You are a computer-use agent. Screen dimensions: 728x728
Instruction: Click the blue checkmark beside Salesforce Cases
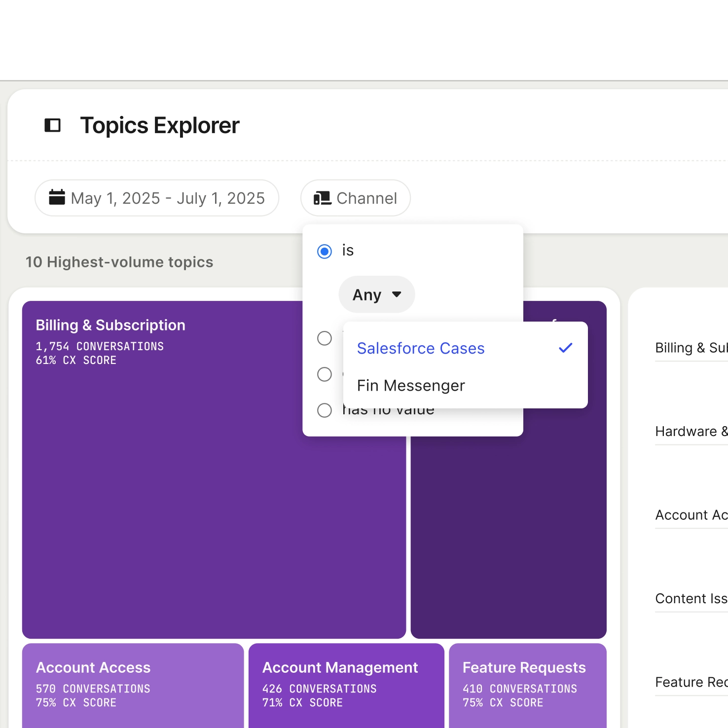565,348
